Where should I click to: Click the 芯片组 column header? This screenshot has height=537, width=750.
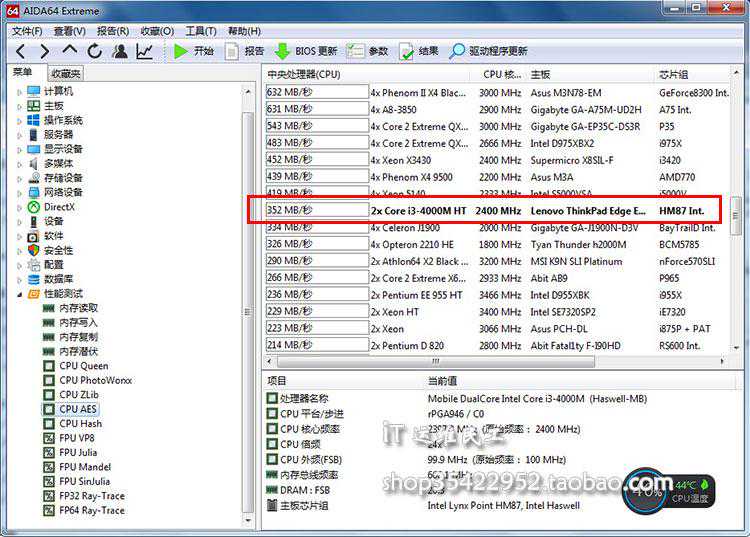[x=674, y=74]
